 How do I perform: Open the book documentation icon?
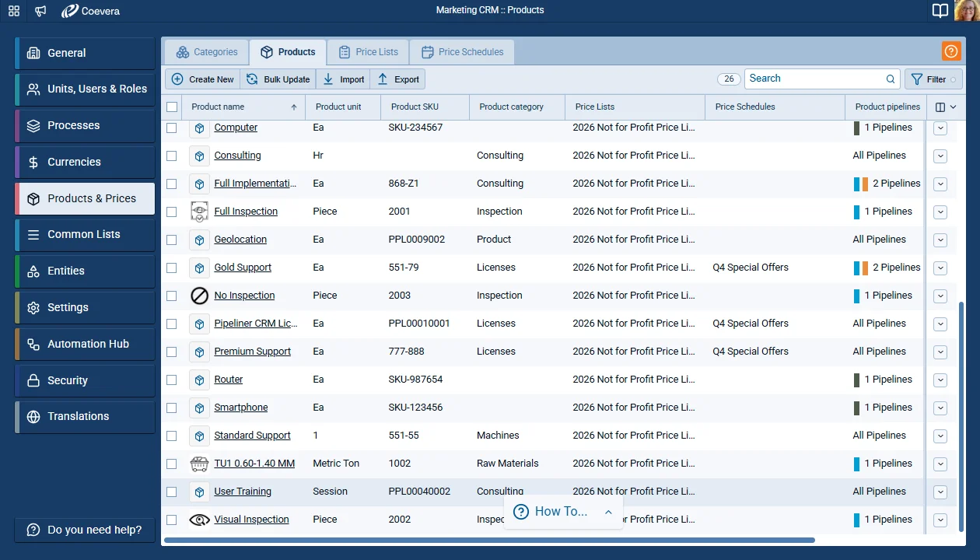pyautogui.click(x=940, y=11)
